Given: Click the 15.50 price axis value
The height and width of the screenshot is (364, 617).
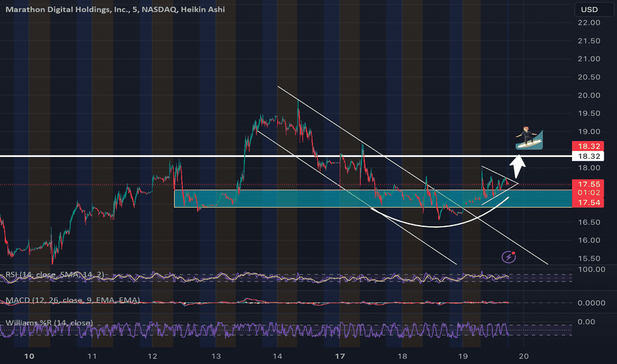Looking at the screenshot, I should coord(589,259).
